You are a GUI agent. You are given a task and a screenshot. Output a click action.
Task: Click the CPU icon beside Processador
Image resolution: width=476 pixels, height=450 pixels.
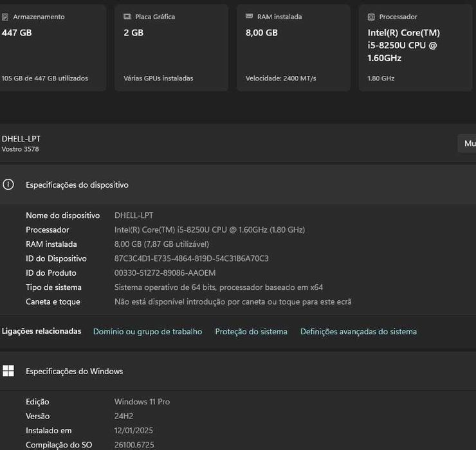(371, 17)
